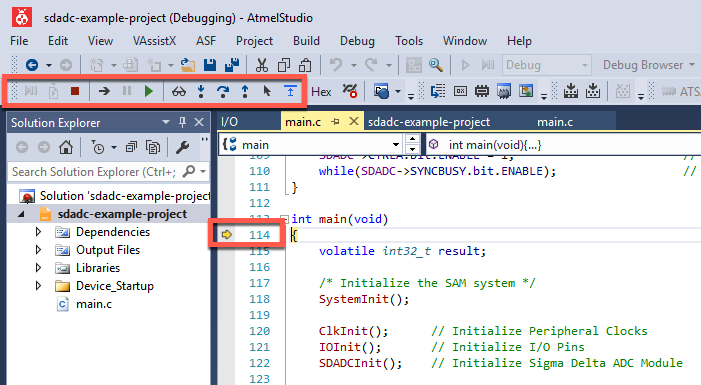Click Save All icon
Viewport: 701px width, 385px height.
[232, 65]
